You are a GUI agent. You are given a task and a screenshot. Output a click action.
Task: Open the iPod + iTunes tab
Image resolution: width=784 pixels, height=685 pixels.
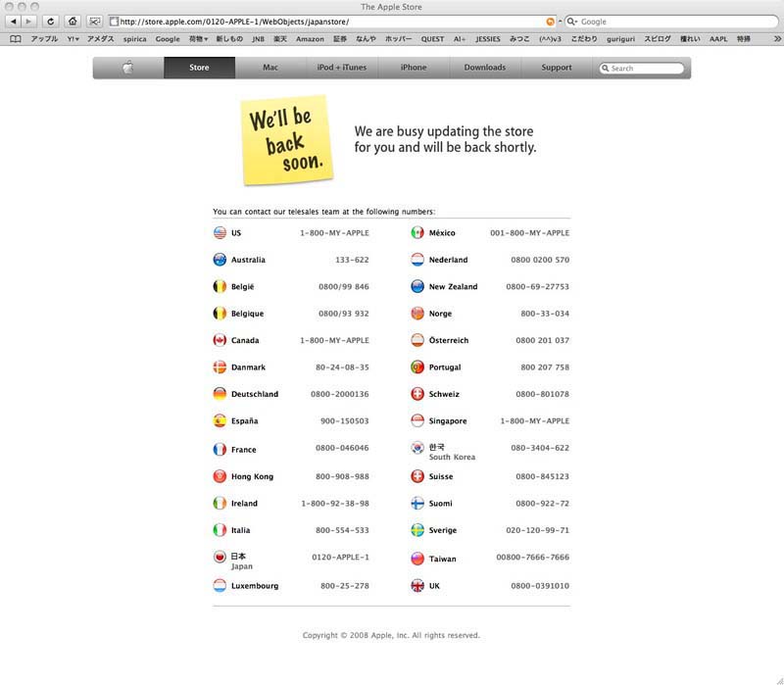pos(342,68)
